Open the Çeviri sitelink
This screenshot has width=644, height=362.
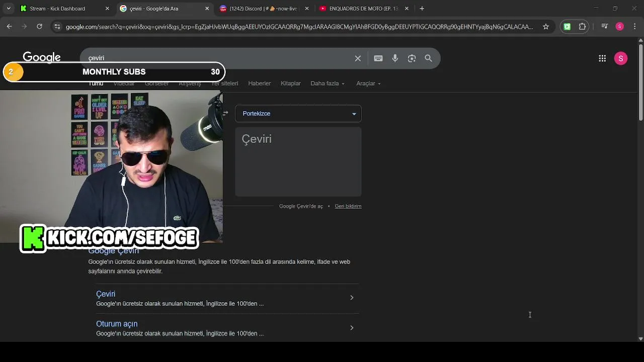[x=106, y=294]
